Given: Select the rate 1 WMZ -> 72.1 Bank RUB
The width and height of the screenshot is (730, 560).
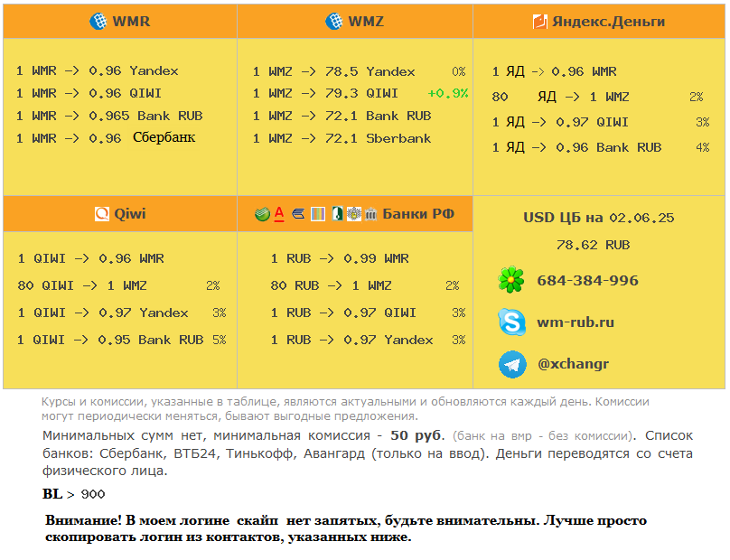Looking at the screenshot, I should (x=342, y=116).
